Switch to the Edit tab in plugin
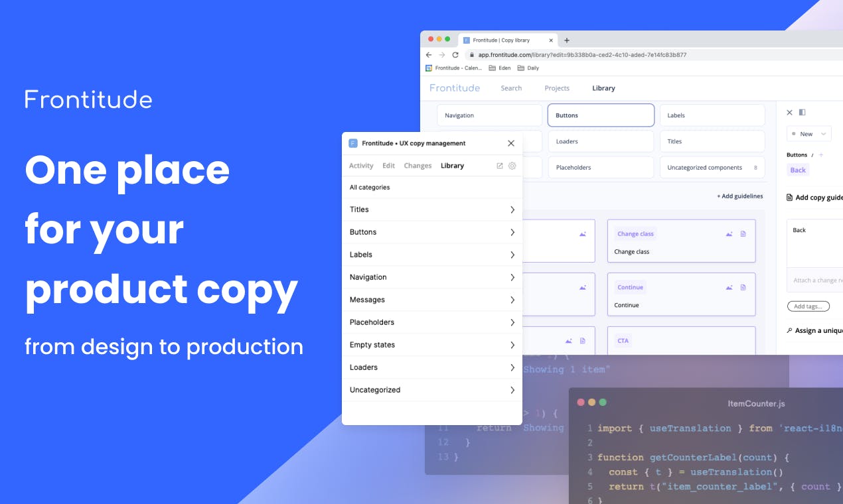 pos(388,166)
